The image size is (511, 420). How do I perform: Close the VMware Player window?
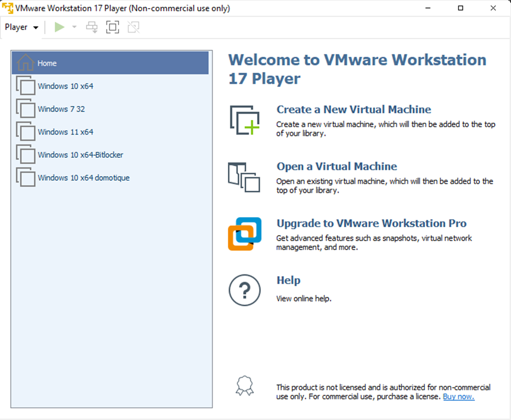coord(493,8)
